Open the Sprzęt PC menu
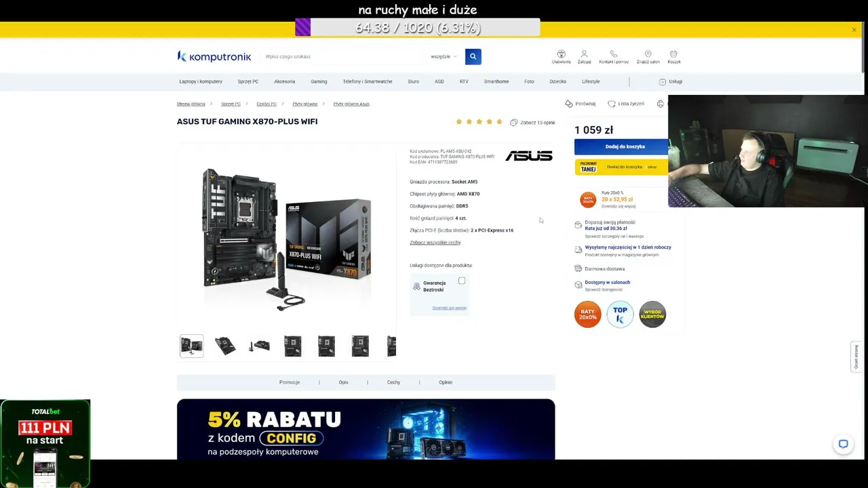The width and height of the screenshot is (868, 488). tap(248, 81)
